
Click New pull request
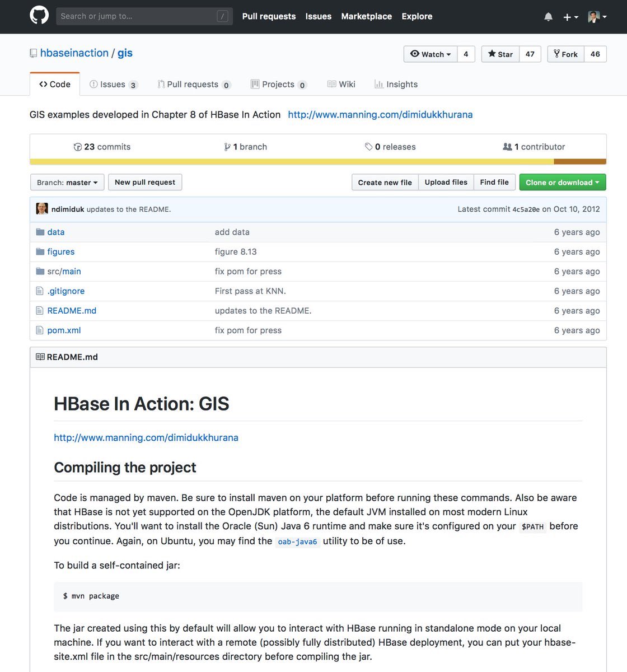145,183
